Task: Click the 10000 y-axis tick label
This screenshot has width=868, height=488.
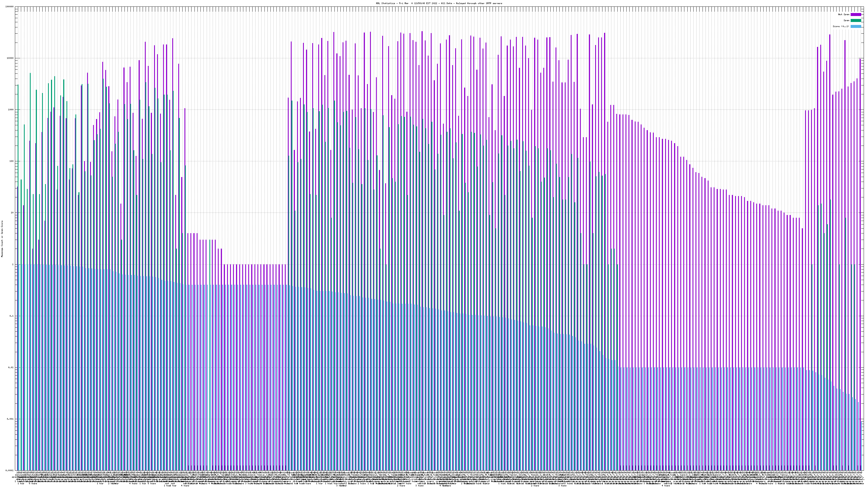Action: click(x=11, y=58)
